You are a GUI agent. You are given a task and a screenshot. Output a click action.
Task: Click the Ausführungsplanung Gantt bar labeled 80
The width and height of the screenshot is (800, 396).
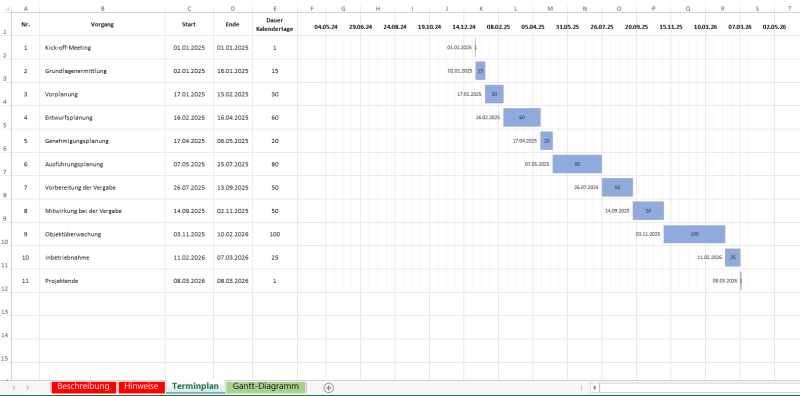point(577,164)
